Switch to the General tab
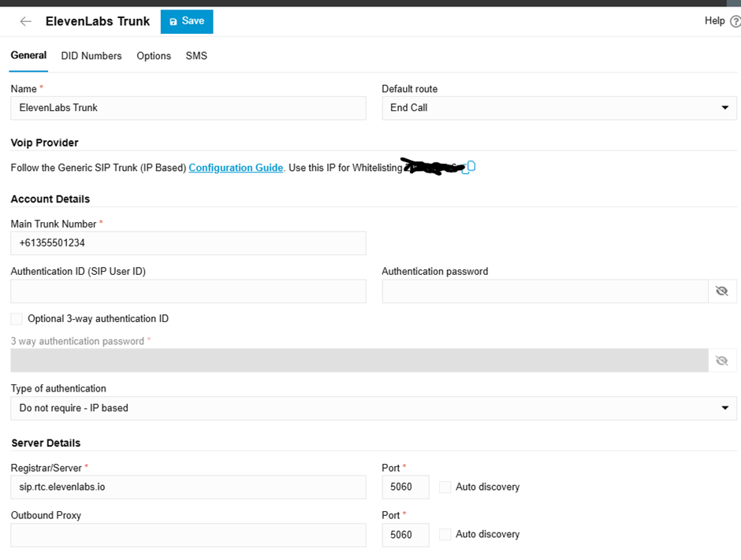Screen dimensions: 741x560 [28, 55]
